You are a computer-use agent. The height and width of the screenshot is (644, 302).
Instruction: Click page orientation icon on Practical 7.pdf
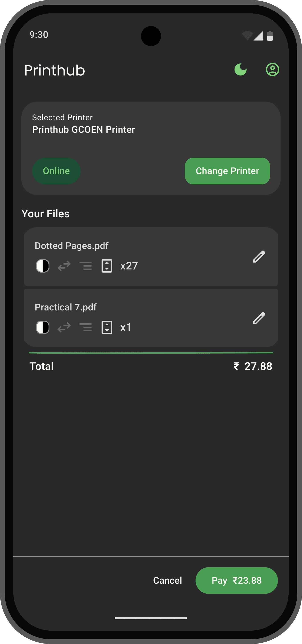coord(107,327)
